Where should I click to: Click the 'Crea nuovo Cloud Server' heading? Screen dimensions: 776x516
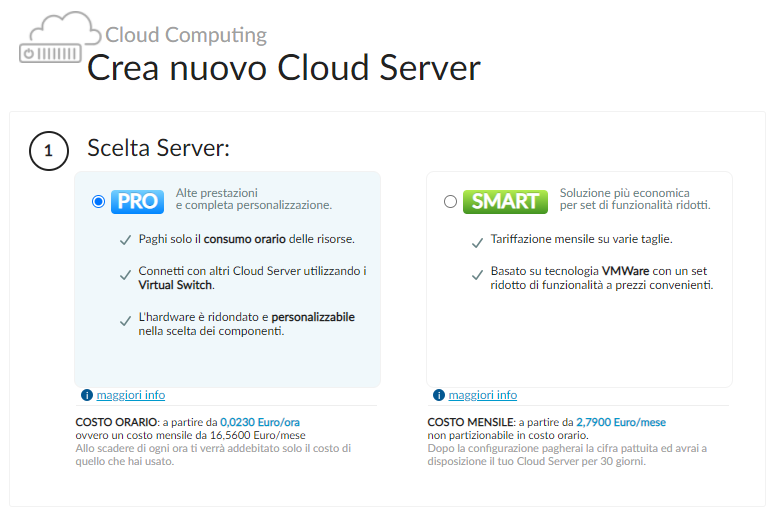tap(284, 68)
